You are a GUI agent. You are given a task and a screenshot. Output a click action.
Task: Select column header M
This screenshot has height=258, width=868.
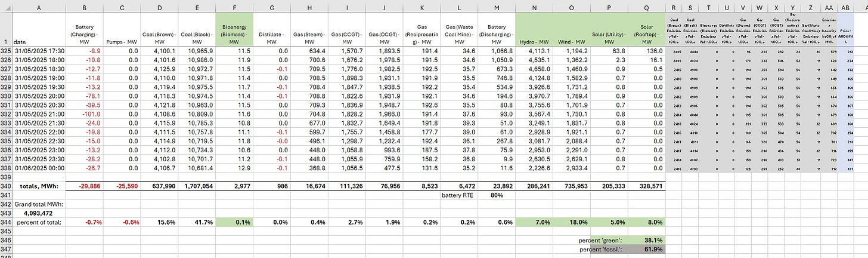click(x=497, y=7)
